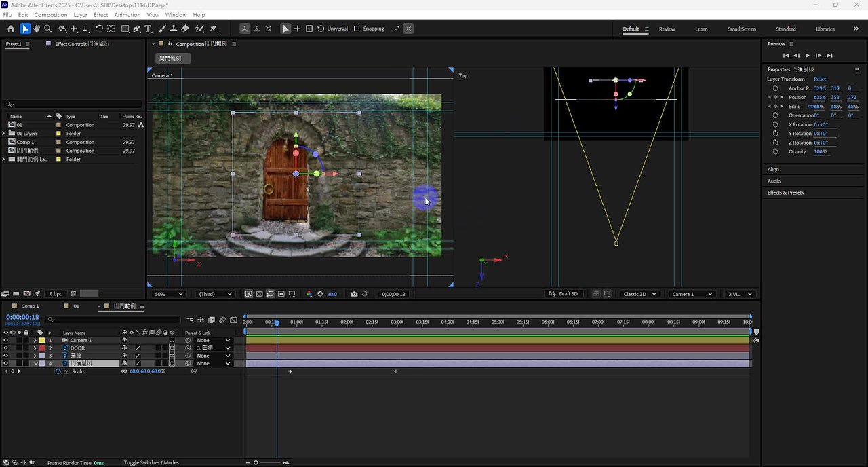The width and height of the screenshot is (868, 467).
Task: Click the snapshot camera icon in viewer
Action: [x=354, y=294]
